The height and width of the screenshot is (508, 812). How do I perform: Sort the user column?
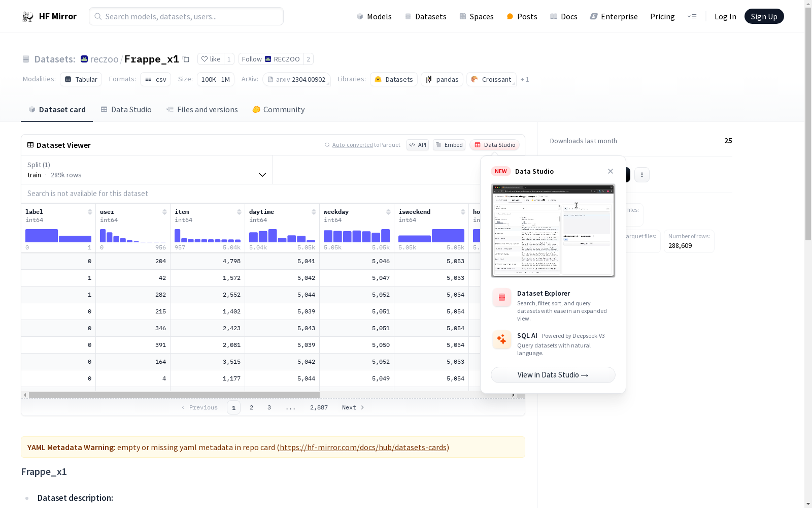164,212
